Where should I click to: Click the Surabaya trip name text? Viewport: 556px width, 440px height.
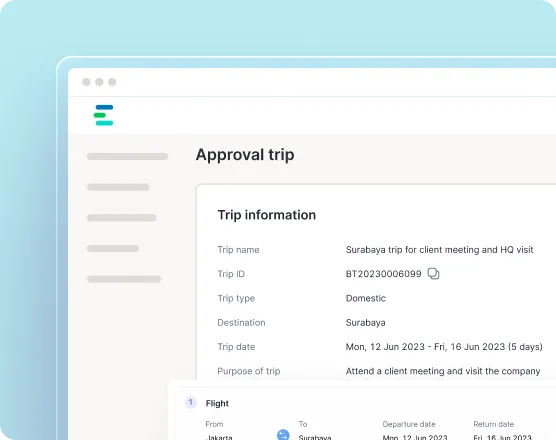click(x=439, y=250)
